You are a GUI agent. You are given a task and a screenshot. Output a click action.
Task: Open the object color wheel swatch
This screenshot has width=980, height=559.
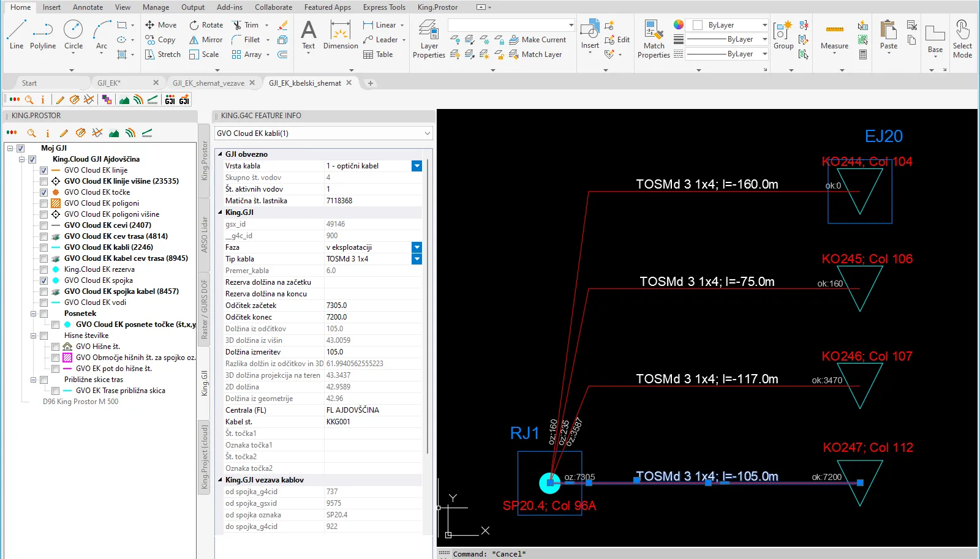679,25
